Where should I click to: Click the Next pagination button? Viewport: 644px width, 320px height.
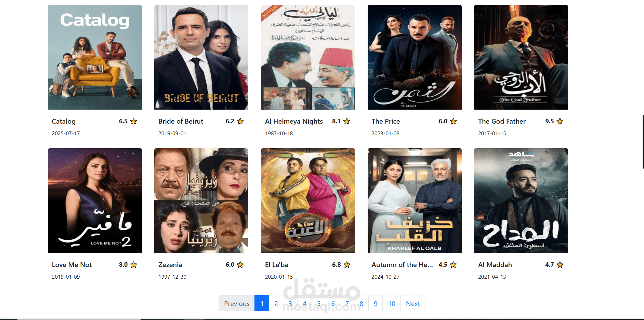coord(413,303)
